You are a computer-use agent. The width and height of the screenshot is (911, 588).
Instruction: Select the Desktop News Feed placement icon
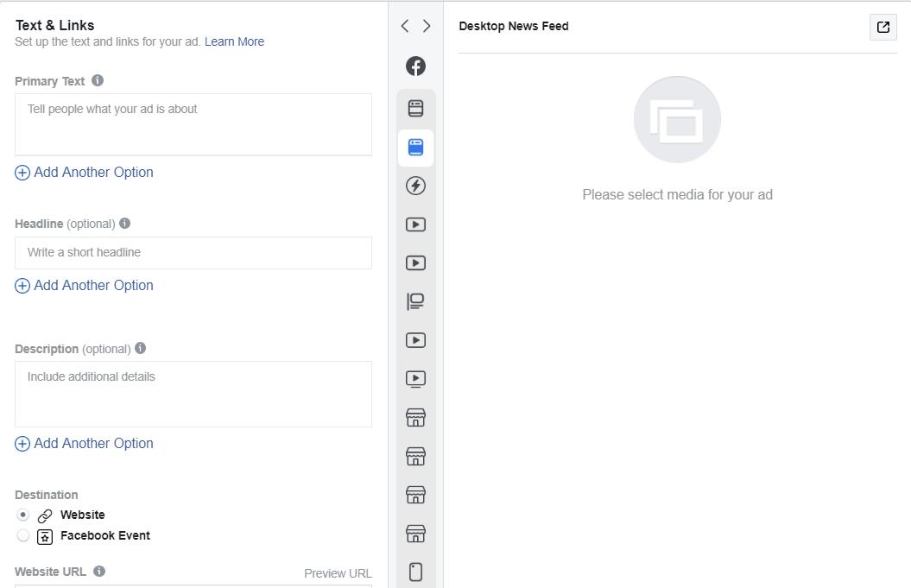tap(415, 107)
